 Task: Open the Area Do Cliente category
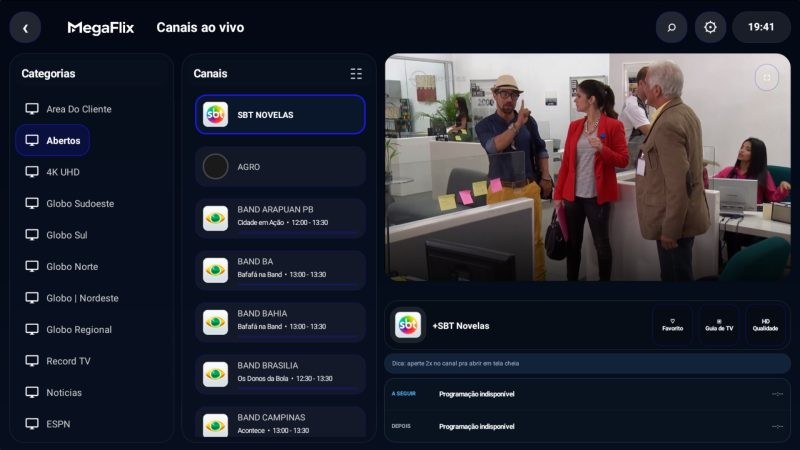coord(68,109)
